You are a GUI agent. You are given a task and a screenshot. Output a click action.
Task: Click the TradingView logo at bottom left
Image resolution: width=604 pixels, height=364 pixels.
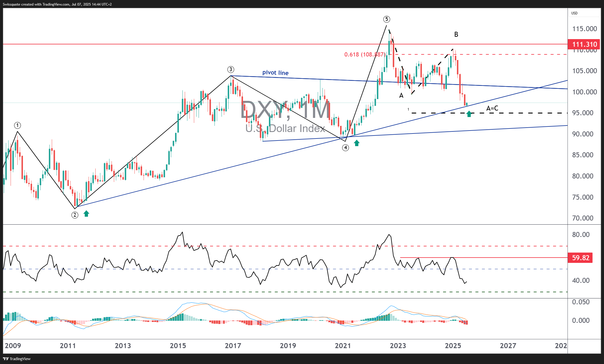point(17,359)
